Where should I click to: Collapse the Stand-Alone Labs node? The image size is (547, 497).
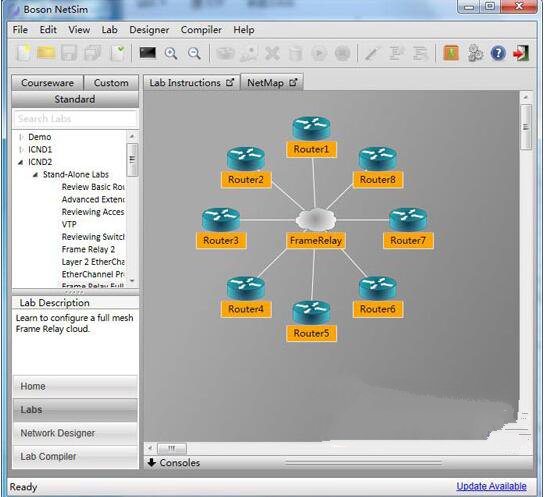pos(35,175)
